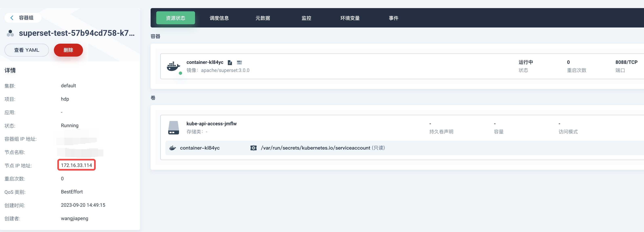Go to the 环境变量 tab
This screenshot has height=232, width=644.
[x=350, y=18]
